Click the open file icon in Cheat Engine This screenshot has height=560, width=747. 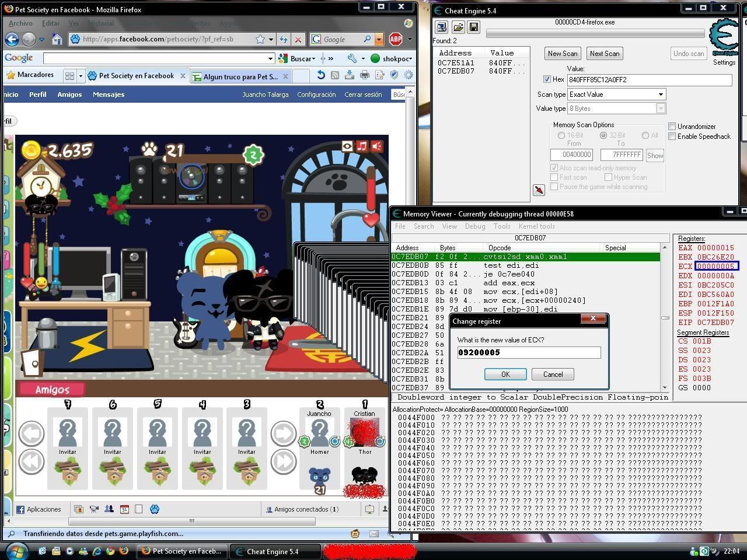[458, 27]
